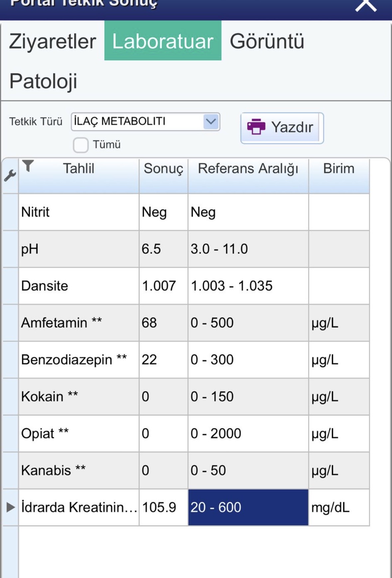
Task: Select the Amfetamin result row
Action: coord(194,323)
